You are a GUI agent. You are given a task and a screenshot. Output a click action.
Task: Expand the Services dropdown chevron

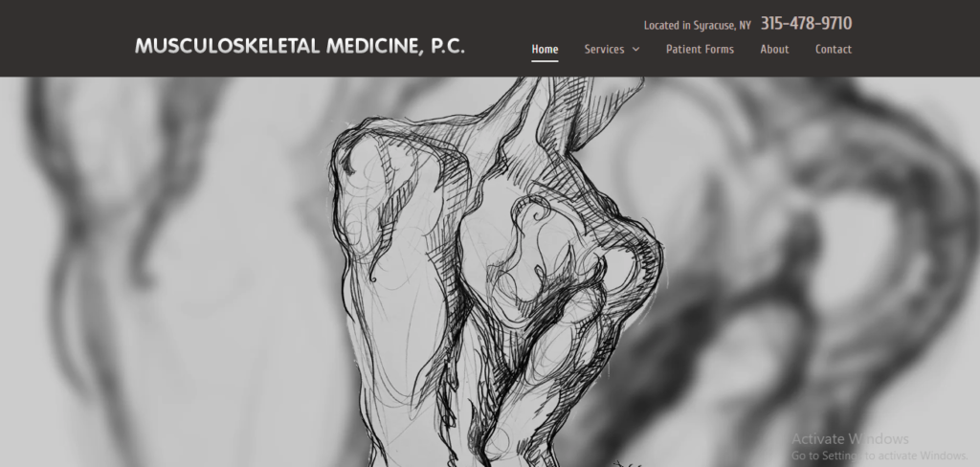click(x=635, y=50)
